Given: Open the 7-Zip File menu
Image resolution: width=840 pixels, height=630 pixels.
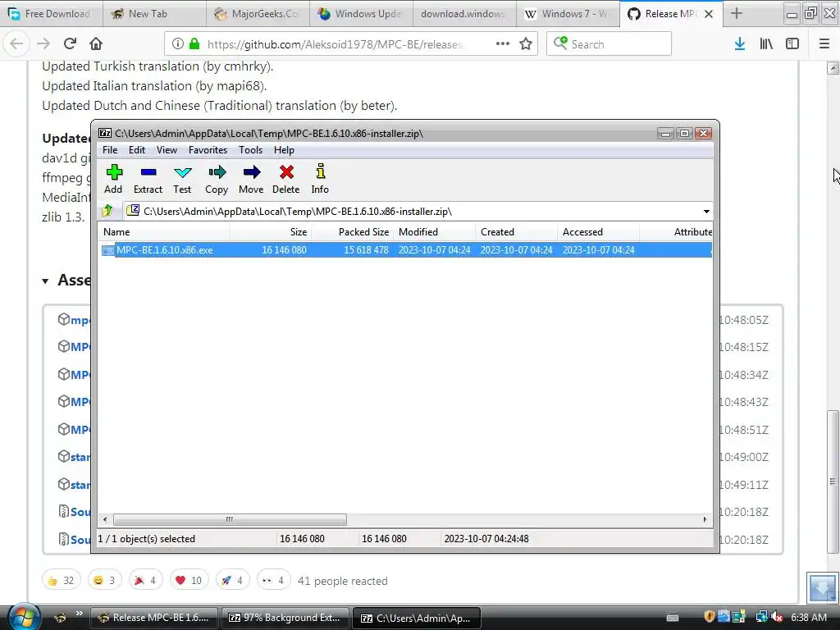Looking at the screenshot, I should point(110,150).
